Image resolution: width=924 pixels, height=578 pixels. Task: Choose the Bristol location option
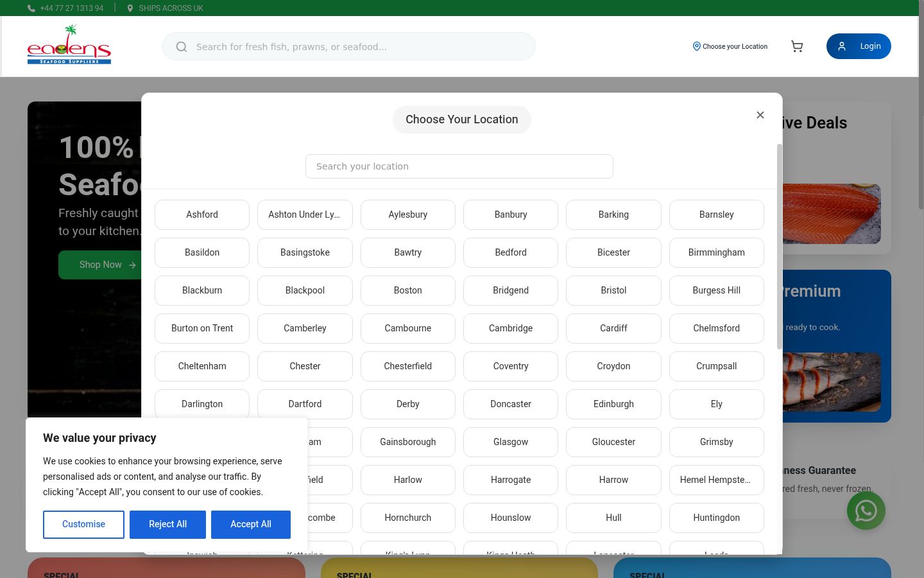click(613, 290)
